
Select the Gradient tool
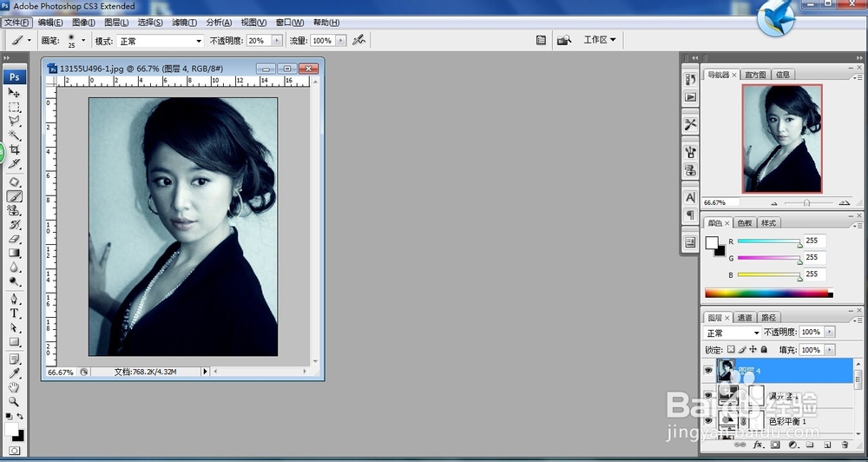pyautogui.click(x=14, y=254)
